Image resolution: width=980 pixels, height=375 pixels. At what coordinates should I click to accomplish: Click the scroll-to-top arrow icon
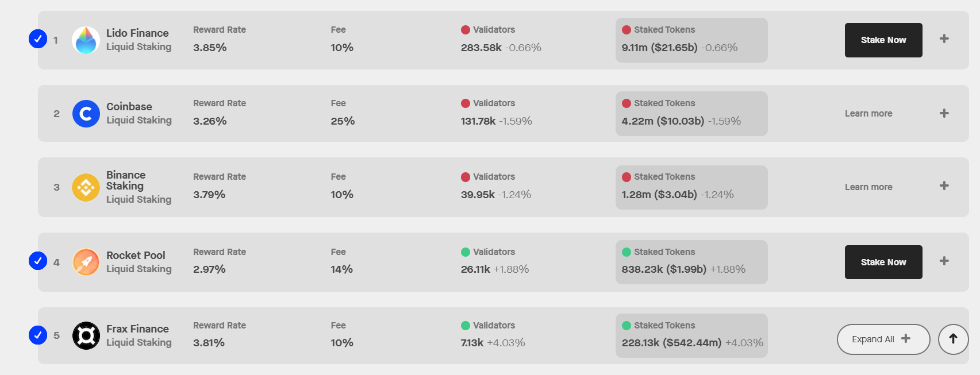tap(953, 339)
